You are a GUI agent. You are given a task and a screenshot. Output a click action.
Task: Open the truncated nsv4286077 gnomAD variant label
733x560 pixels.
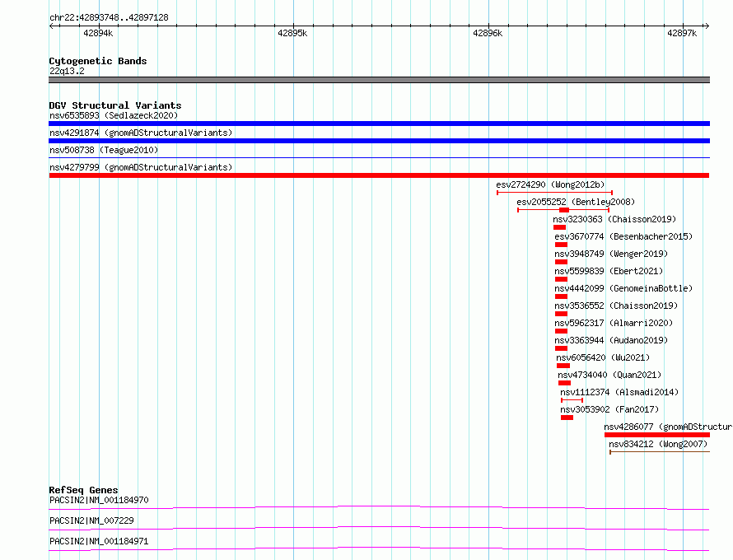point(668,427)
